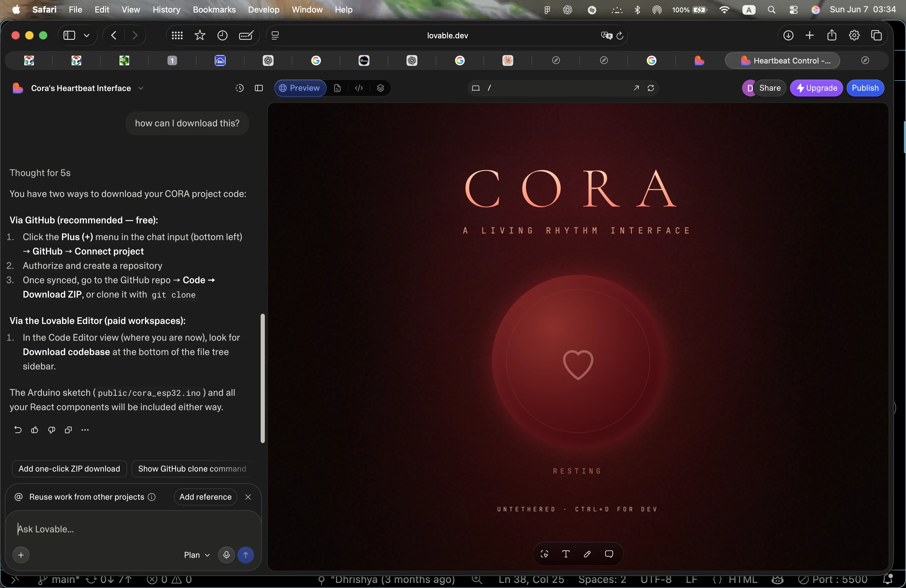Viewport: 906px width, 588px height.
Task: Click the Publish button
Action: [865, 88]
